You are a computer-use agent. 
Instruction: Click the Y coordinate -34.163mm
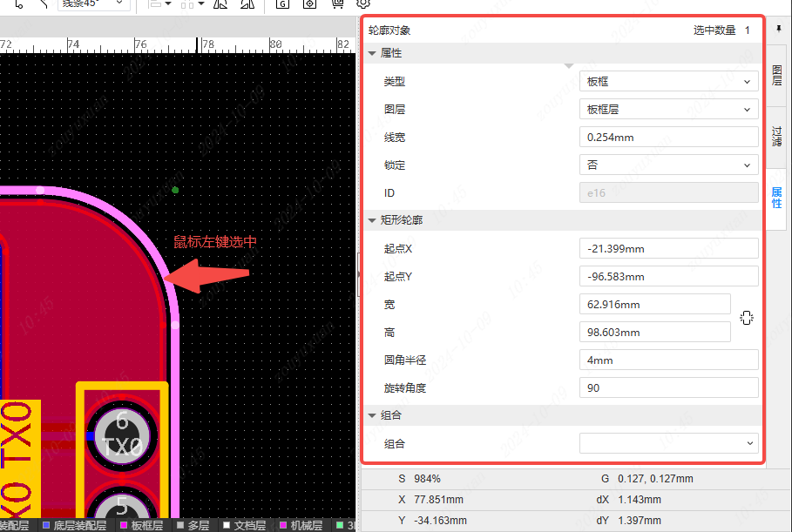pos(440,521)
